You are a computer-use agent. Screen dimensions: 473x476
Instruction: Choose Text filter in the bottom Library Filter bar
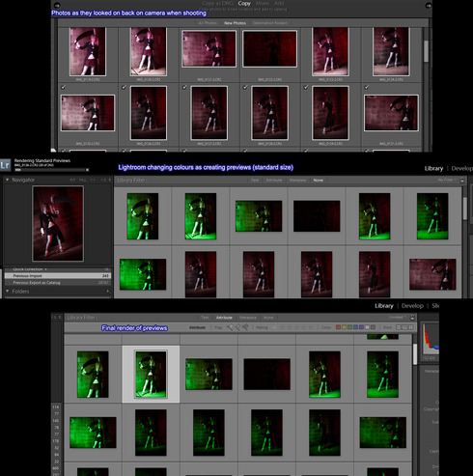point(205,318)
